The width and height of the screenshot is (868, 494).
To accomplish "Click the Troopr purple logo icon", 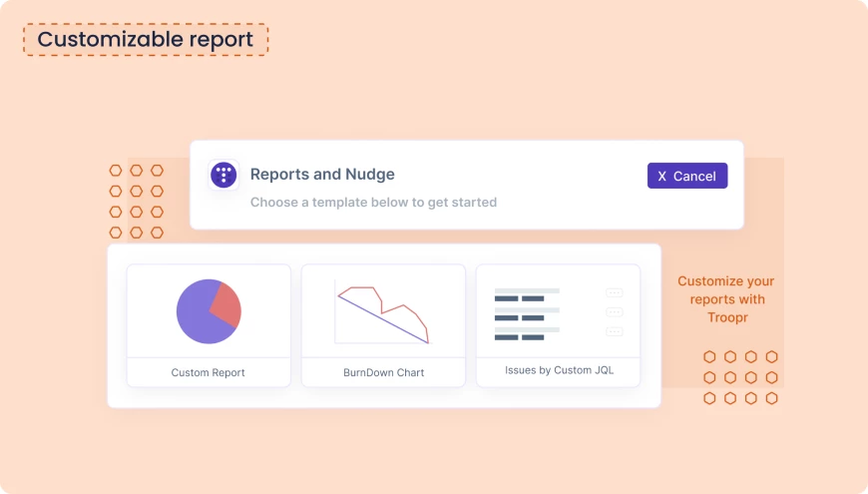I will pos(223,175).
